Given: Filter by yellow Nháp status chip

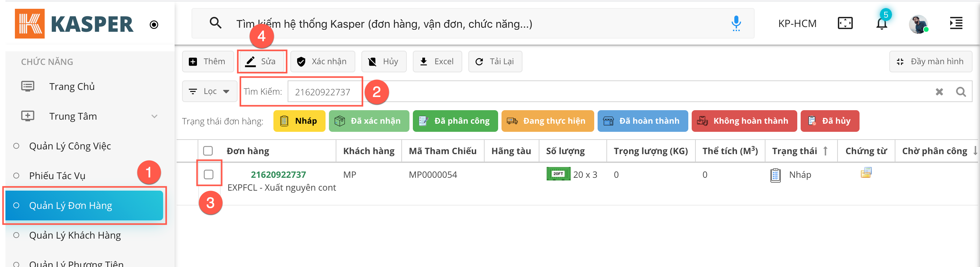Looking at the screenshot, I should point(299,121).
